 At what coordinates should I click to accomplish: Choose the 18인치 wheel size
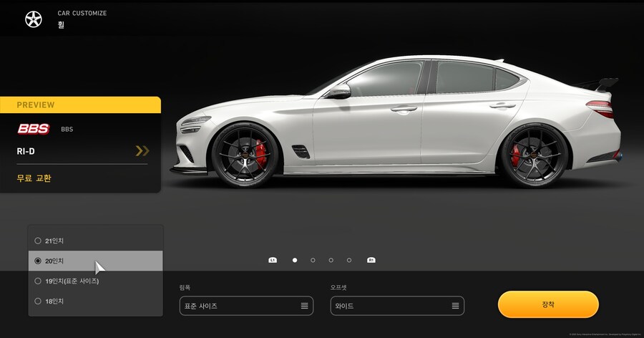[x=38, y=301]
